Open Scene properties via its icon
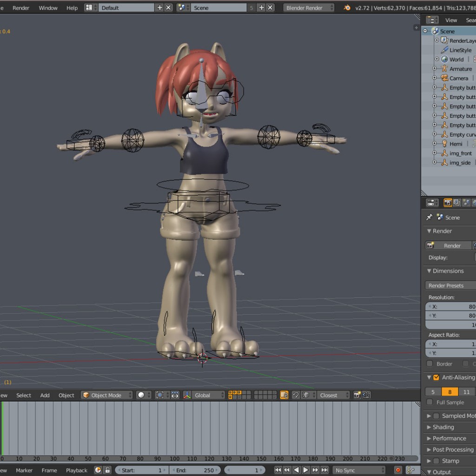The height and width of the screenshot is (476, 476). pyautogui.click(x=467, y=202)
